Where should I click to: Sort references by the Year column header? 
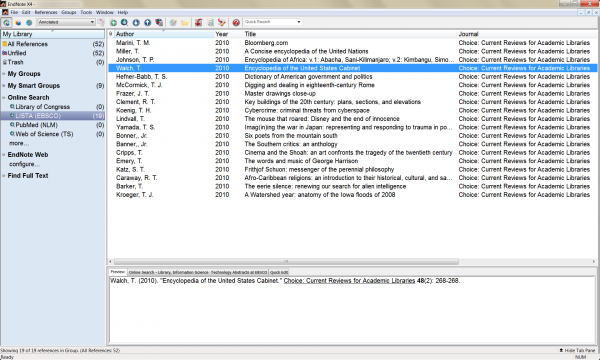tap(228, 34)
